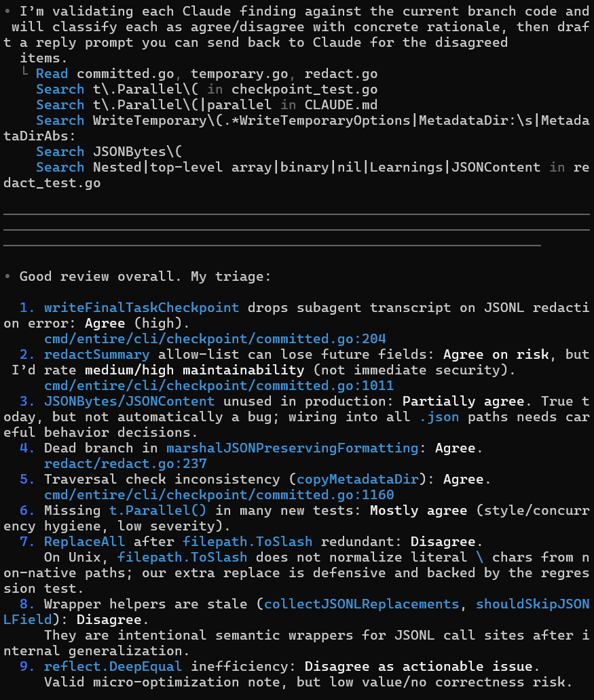Click the 'Read' tool call label
The height and width of the screenshot is (700, 594).
point(52,74)
